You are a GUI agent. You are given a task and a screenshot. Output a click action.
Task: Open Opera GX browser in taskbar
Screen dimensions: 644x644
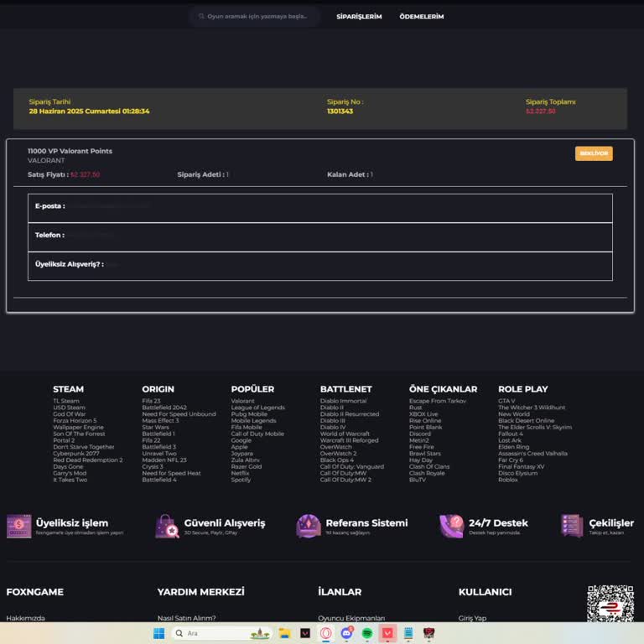tap(326, 633)
